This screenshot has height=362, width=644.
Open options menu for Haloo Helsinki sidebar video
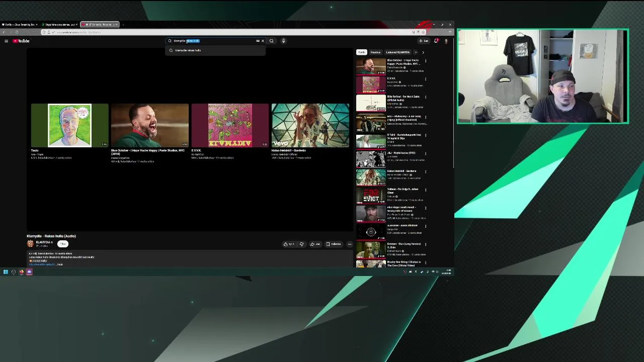pyautogui.click(x=426, y=171)
